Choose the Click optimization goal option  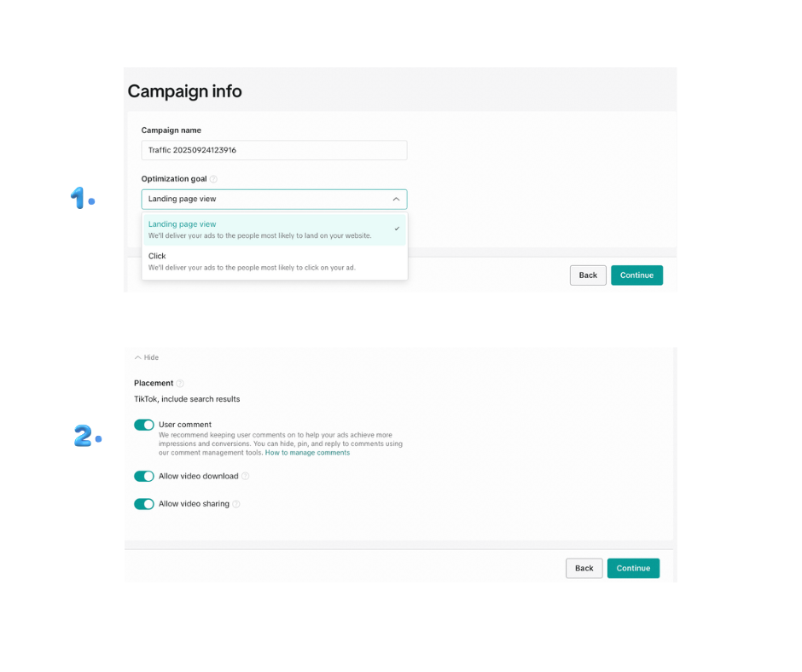tap(275, 261)
